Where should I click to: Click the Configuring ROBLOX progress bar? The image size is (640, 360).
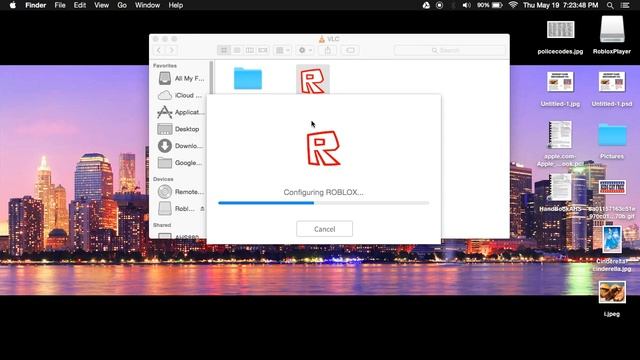click(x=324, y=203)
